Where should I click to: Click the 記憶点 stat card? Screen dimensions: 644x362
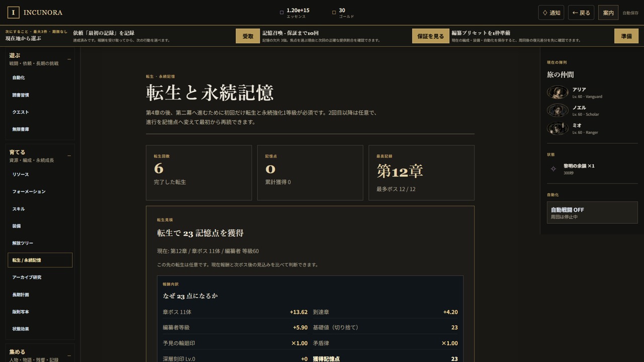pyautogui.click(x=310, y=173)
